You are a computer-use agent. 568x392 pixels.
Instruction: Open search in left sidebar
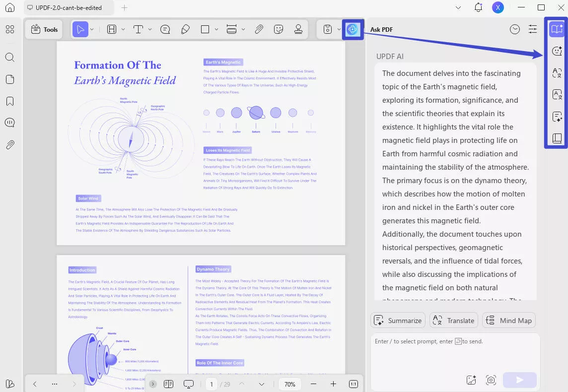point(10,57)
